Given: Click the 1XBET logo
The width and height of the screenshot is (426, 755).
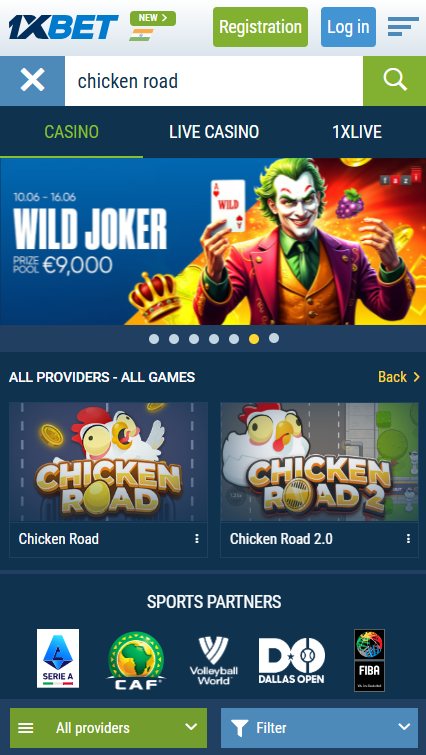Looking at the screenshot, I should point(63,27).
